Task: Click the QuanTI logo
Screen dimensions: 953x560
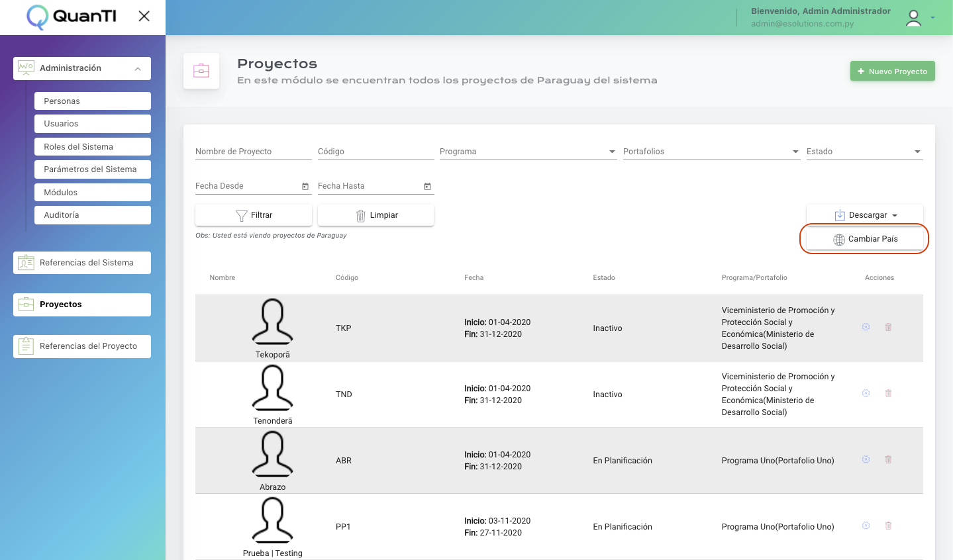Action: point(72,17)
